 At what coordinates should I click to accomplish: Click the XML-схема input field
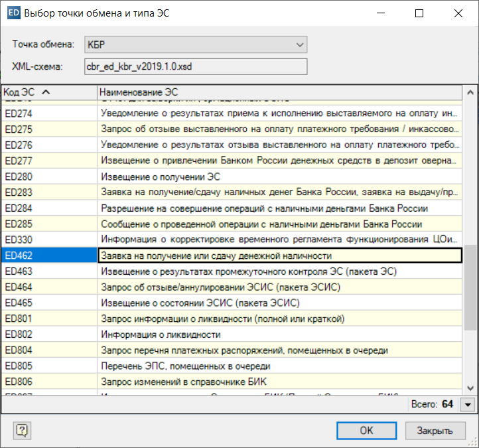[x=196, y=66]
